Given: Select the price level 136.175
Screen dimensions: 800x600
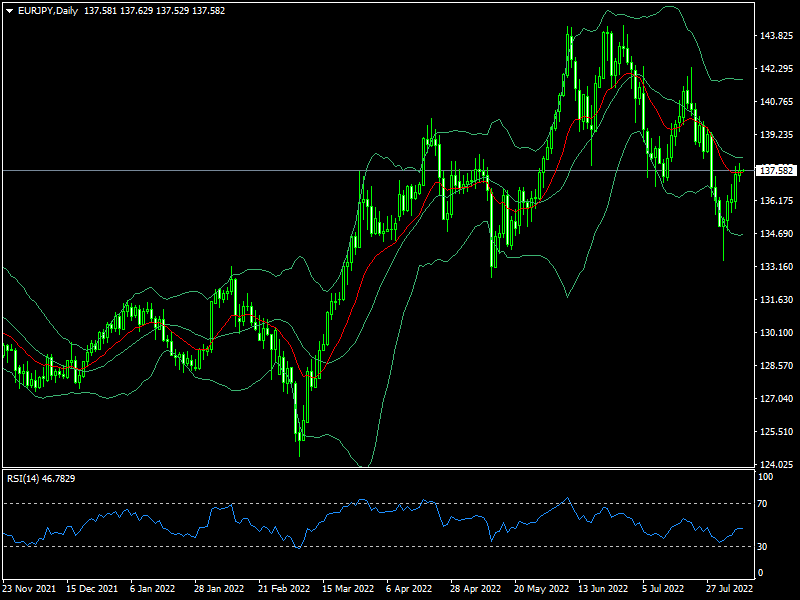Looking at the screenshot, I should click(776, 201).
